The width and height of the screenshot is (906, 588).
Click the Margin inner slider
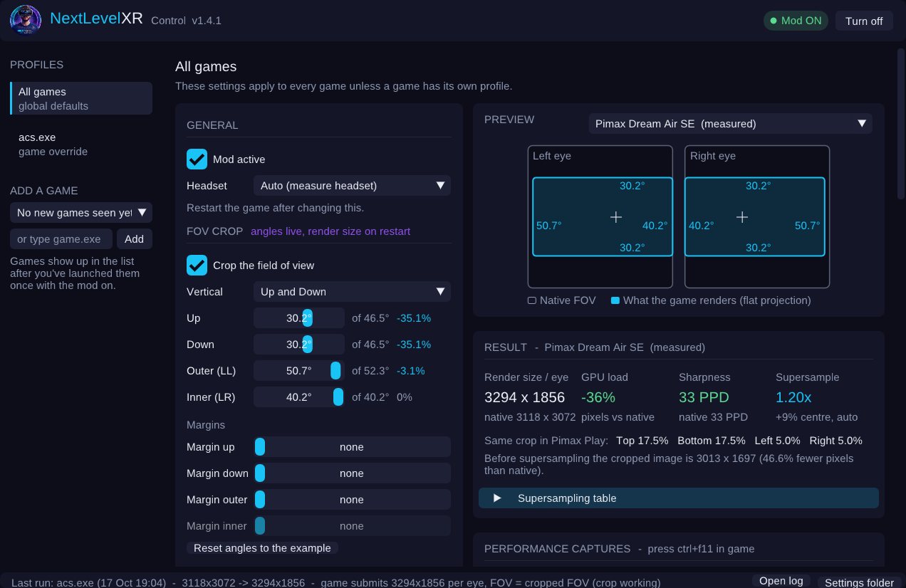tap(352, 526)
